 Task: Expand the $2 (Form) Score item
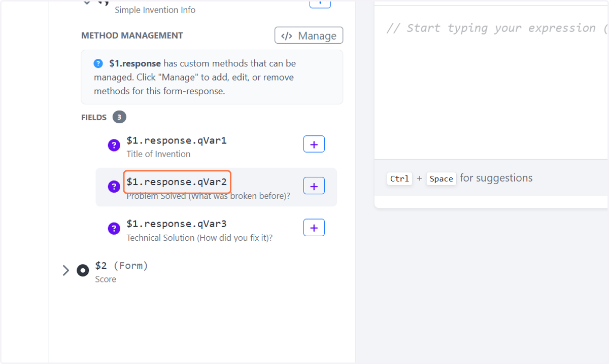pyautogui.click(x=65, y=270)
